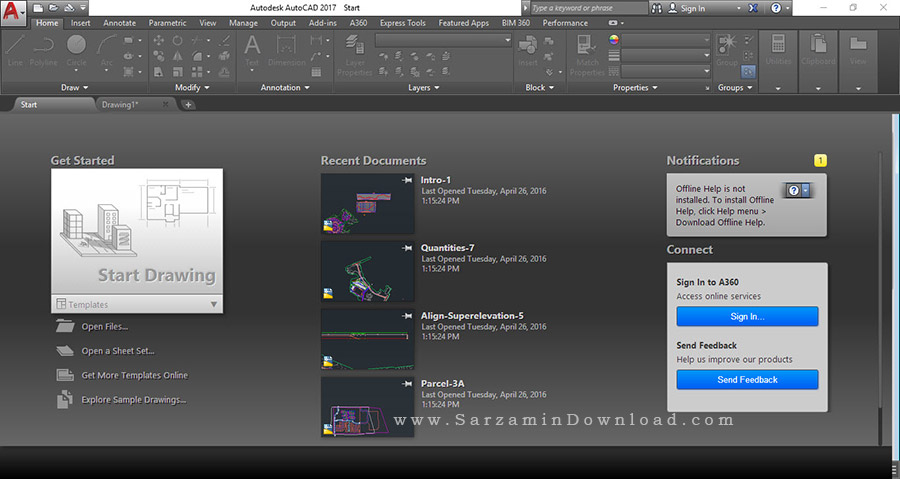Select the Polyline tool
Viewport: 900px width, 479px height.
[44, 51]
